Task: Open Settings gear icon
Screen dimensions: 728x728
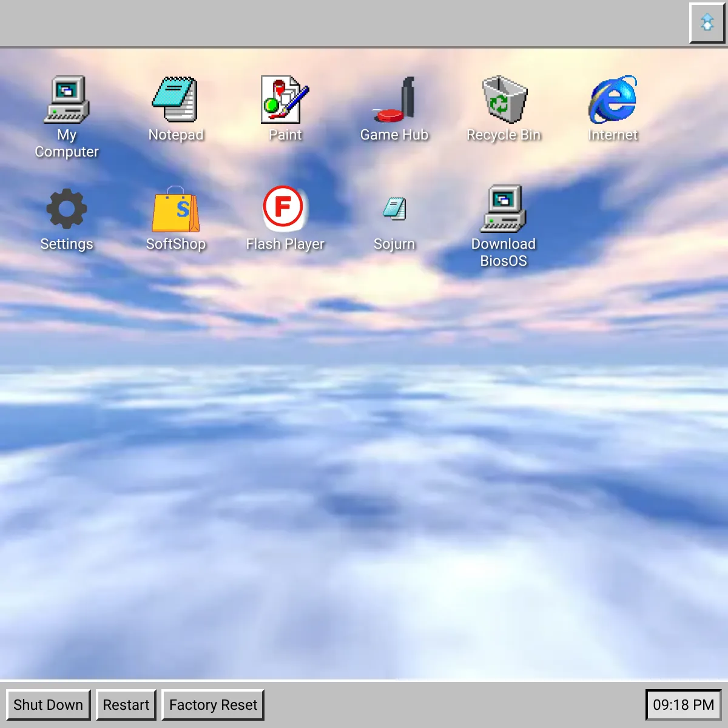Action: (x=67, y=209)
